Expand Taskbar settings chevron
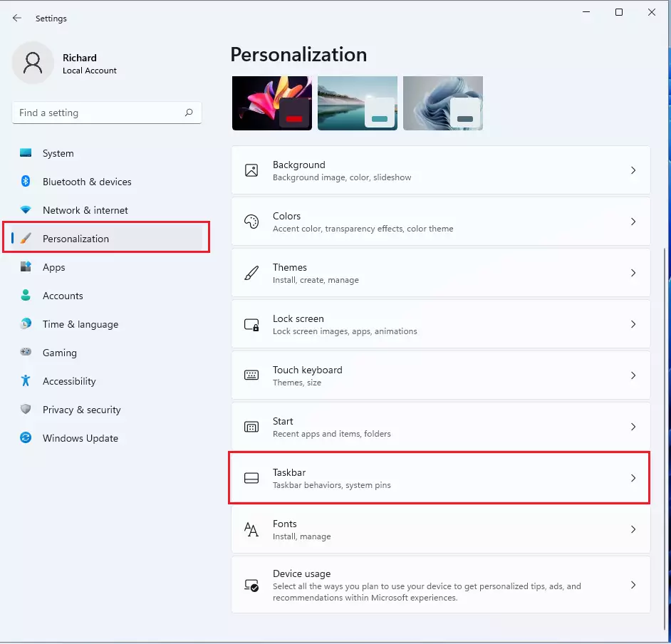 point(633,478)
